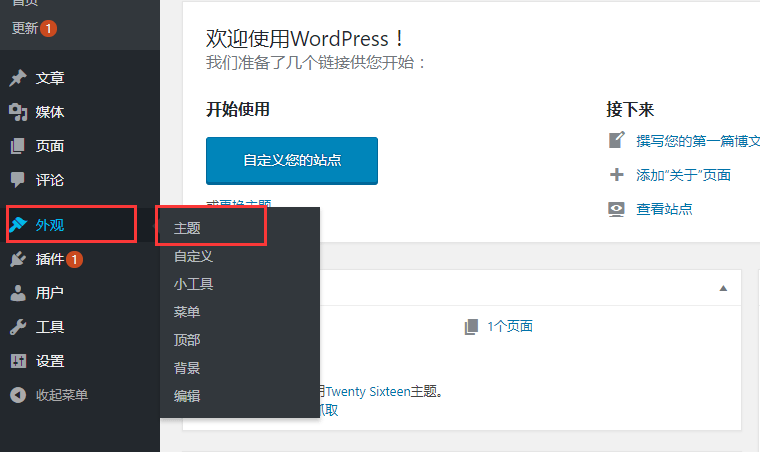Click the plug icon beside 插件

coord(18,259)
